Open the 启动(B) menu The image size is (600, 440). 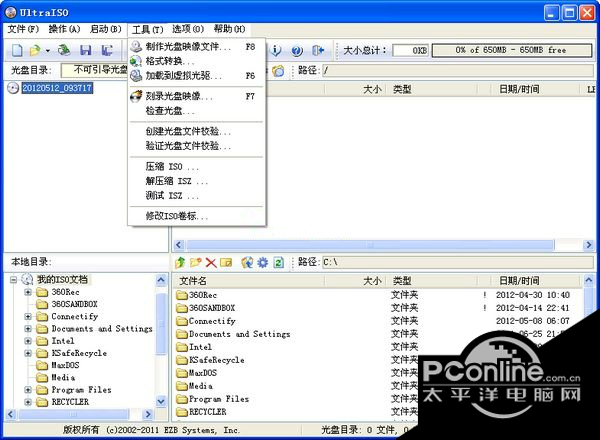tap(105, 29)
